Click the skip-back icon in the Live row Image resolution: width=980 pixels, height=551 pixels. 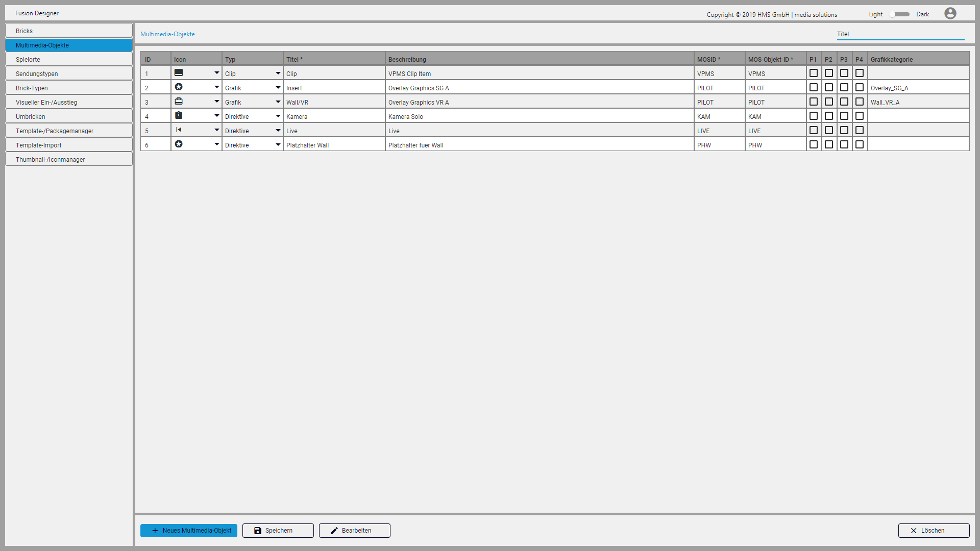[179, 130]
